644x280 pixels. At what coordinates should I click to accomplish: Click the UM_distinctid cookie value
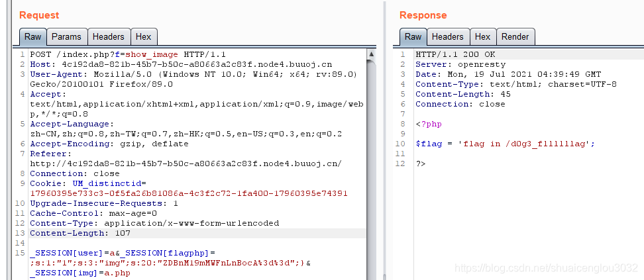point(189,193)
